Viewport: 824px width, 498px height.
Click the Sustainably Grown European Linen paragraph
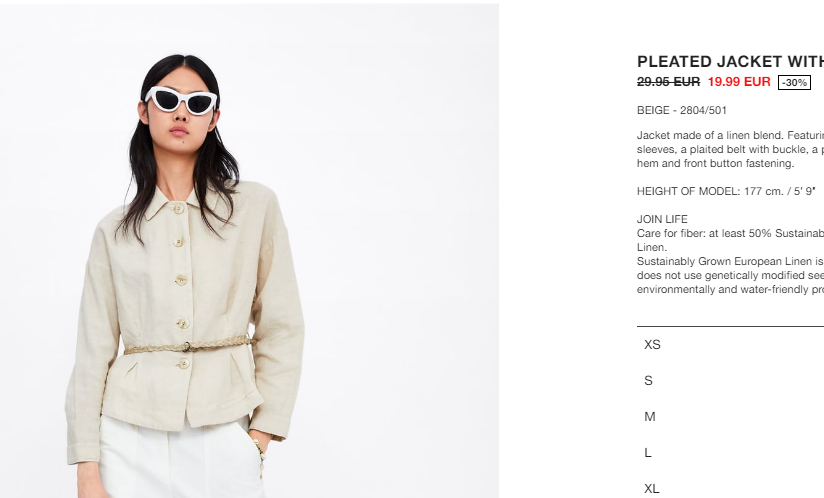(730, 275)
